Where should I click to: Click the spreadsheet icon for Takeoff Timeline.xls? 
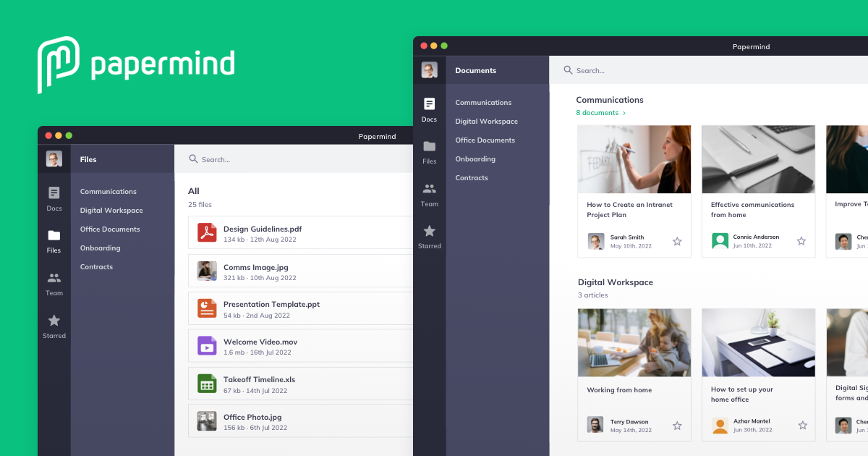click(206, 384)
